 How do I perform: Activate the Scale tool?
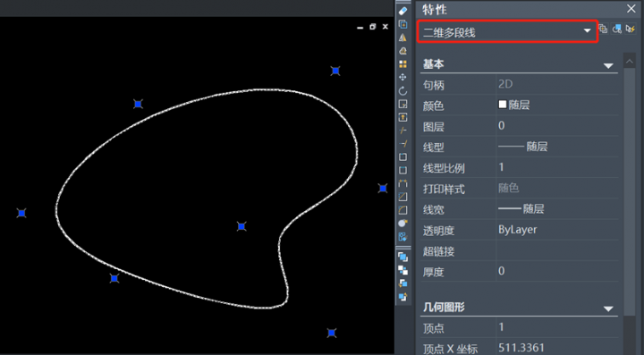click(402, 104)
